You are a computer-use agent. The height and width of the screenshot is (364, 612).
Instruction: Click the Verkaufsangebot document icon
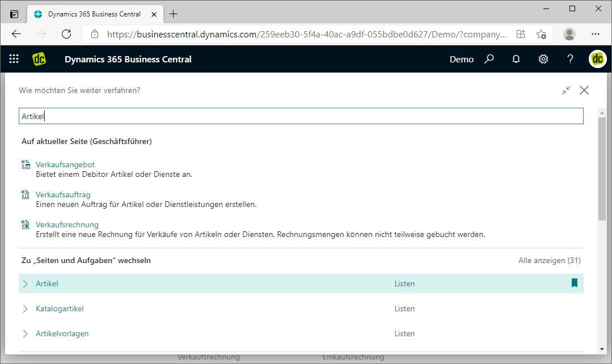pyautogui.click(x=26, y=164)
